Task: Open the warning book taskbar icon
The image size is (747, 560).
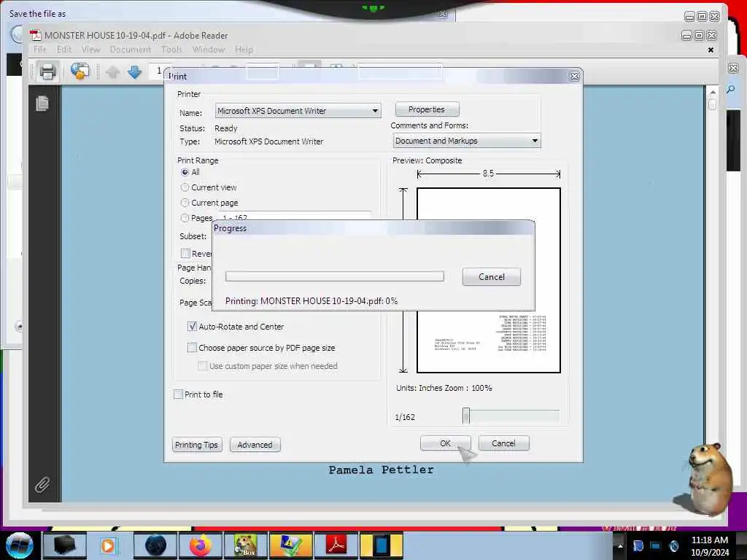Action: point(290,545)
